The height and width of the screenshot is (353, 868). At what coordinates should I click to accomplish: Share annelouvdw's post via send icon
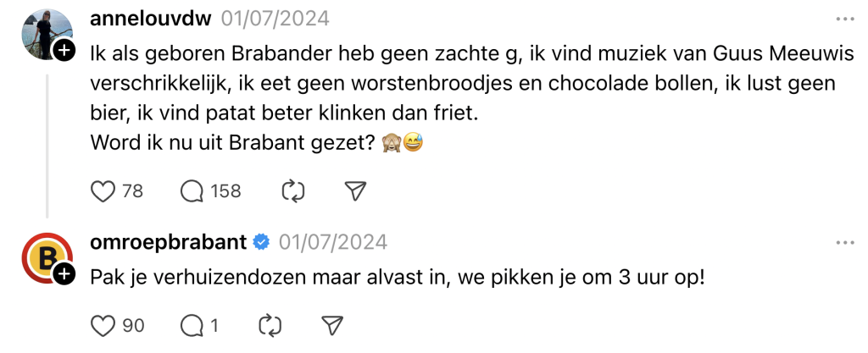(357, 191)
